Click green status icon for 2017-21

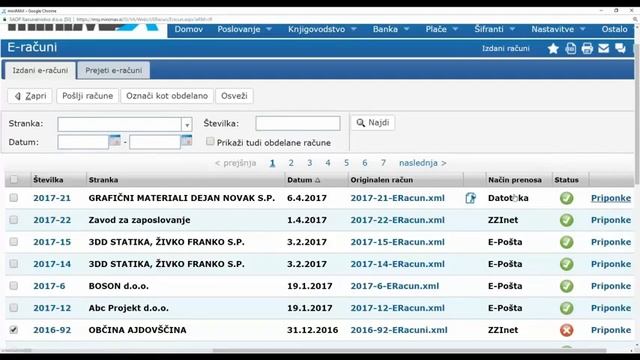(x=567, y=198)
